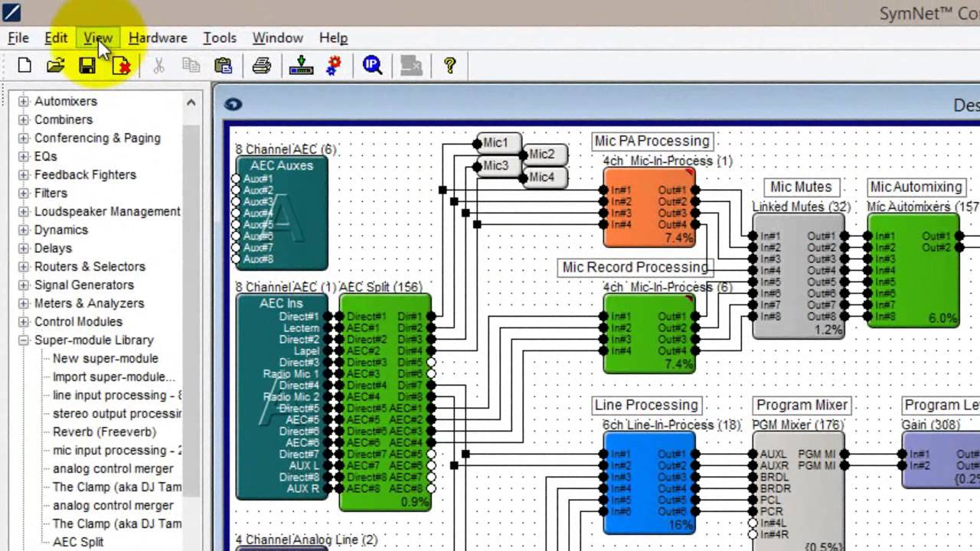
Task: Expand the EQs tree node
Action: [x=24, y=156]
